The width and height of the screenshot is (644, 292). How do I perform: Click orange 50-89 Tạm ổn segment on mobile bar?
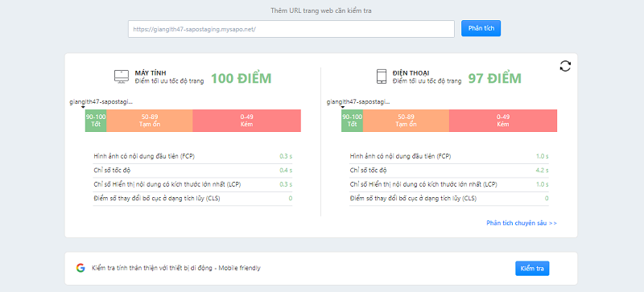pos(407,121)
